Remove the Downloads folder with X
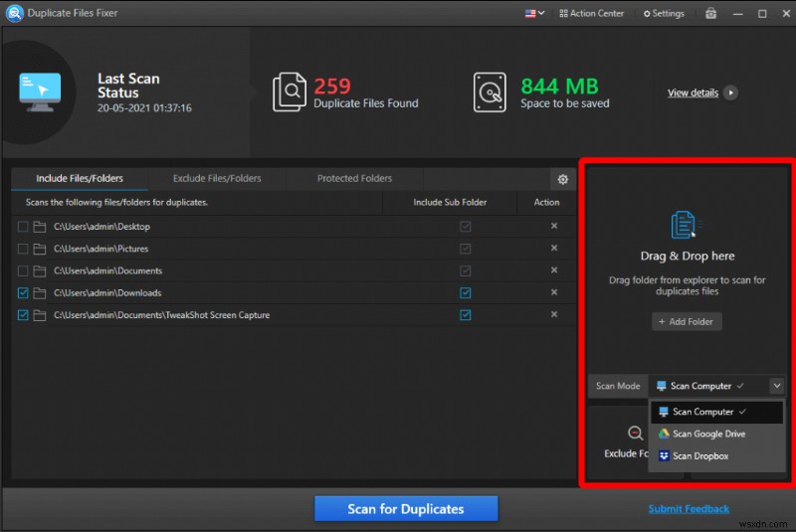796x532 pixels. pyautogui.click(x=554, y=292)
